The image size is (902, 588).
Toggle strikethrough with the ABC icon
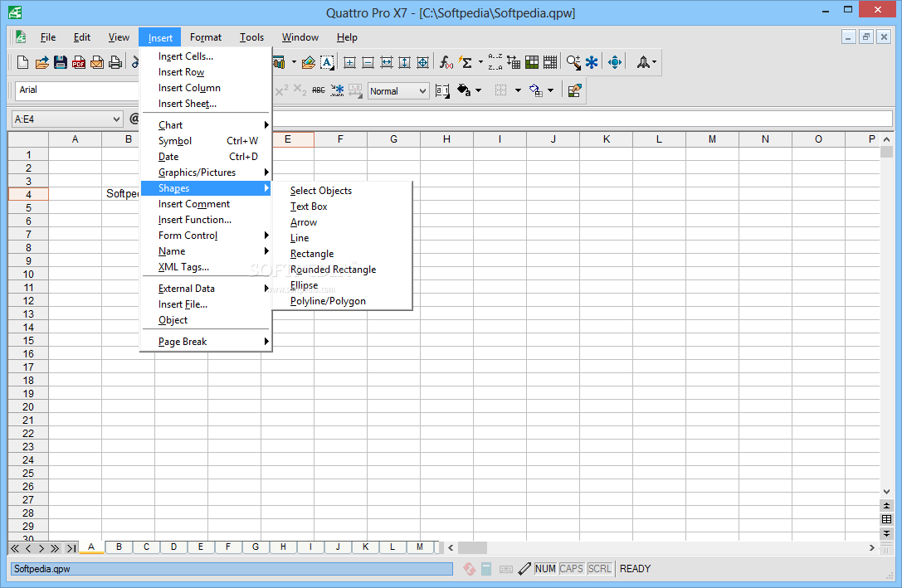pyautogui.click(x=318, y=90)
